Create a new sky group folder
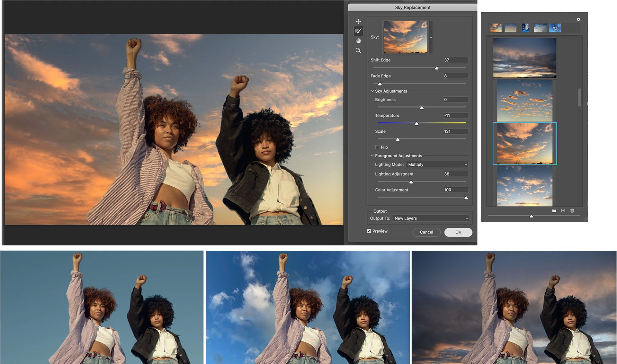The height and width of the screenshot is (364, 617). point(554,210)
